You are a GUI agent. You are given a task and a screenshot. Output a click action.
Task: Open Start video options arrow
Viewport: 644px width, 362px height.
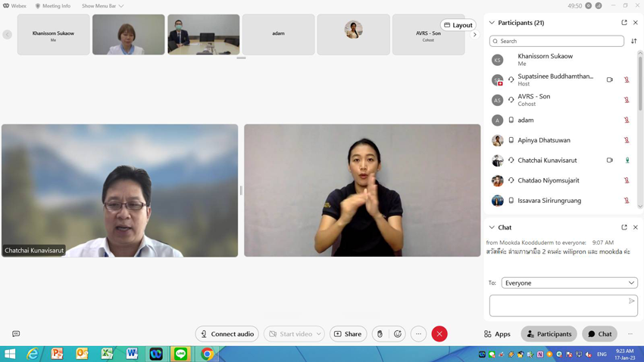pos(319,334)
